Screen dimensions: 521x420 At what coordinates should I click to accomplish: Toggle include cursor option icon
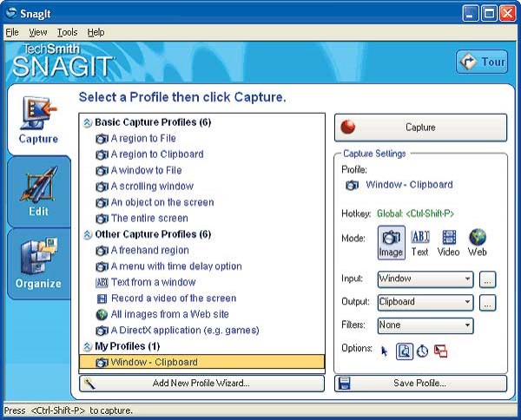(x=385, y=351)
